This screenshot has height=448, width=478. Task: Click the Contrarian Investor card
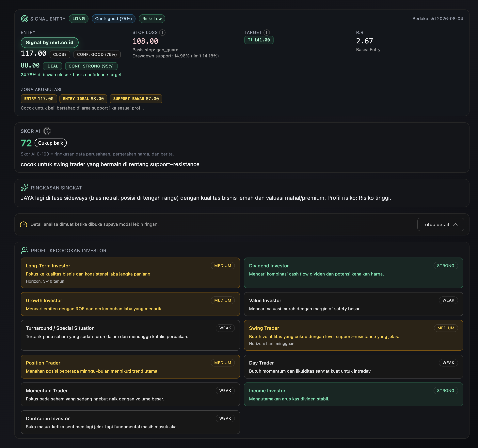click(130, 422)
